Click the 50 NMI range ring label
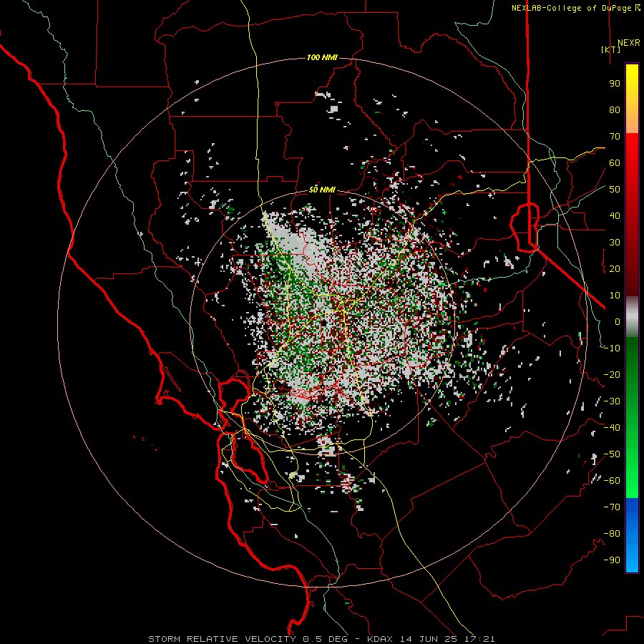 tap(322, 190)
